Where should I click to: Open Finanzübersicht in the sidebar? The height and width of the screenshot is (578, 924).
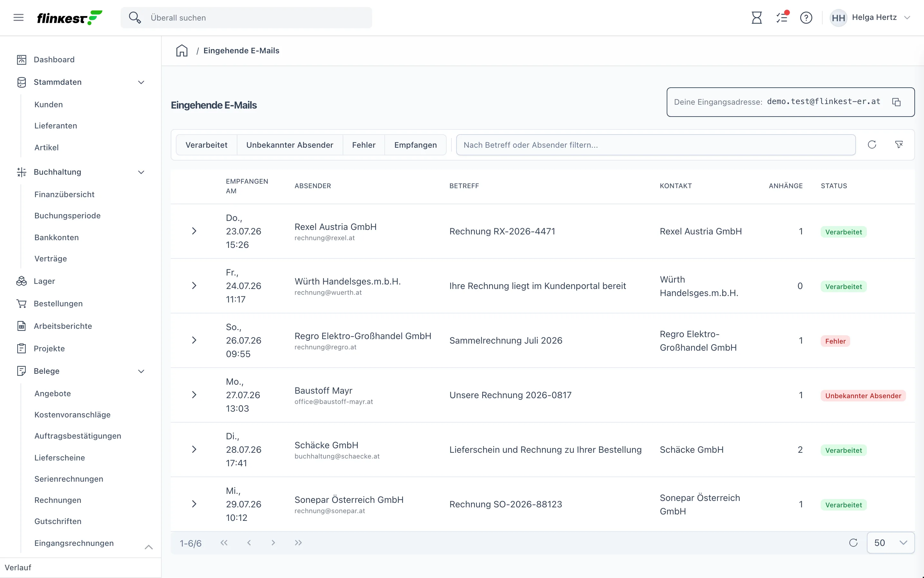64,195
